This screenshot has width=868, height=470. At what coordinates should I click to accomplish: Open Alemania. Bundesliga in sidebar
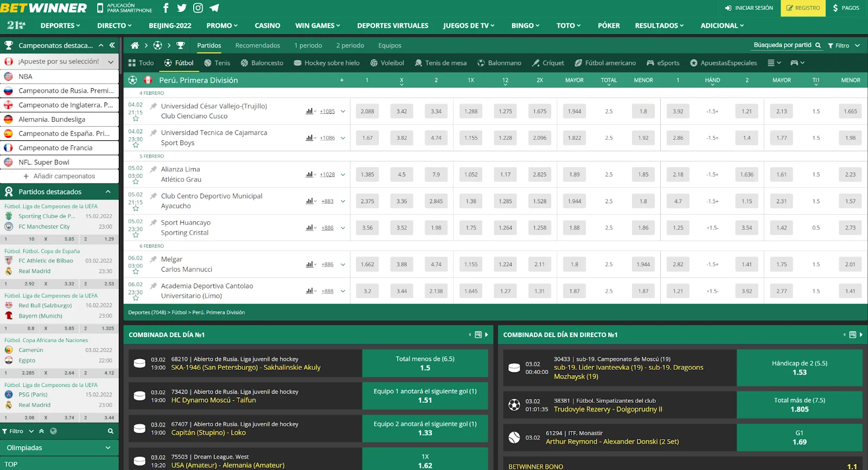[x=59, y=119]
